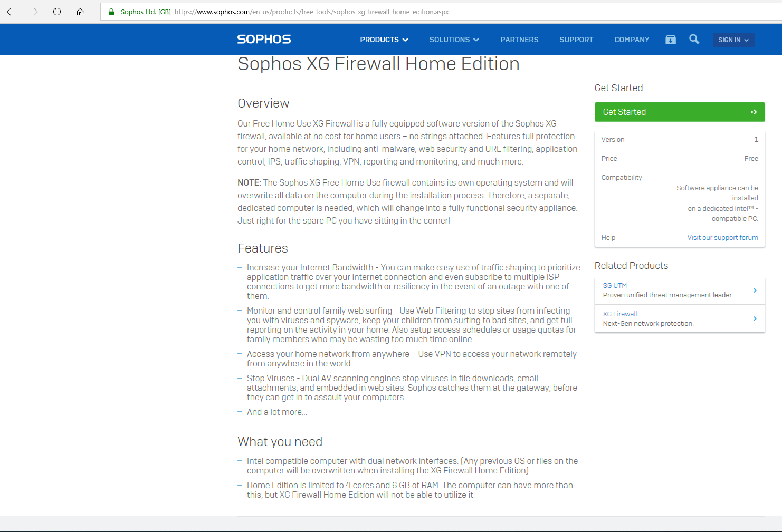Open the Sophos downloads box icon
Screen dimensions: 782x532
pos(671,40)
